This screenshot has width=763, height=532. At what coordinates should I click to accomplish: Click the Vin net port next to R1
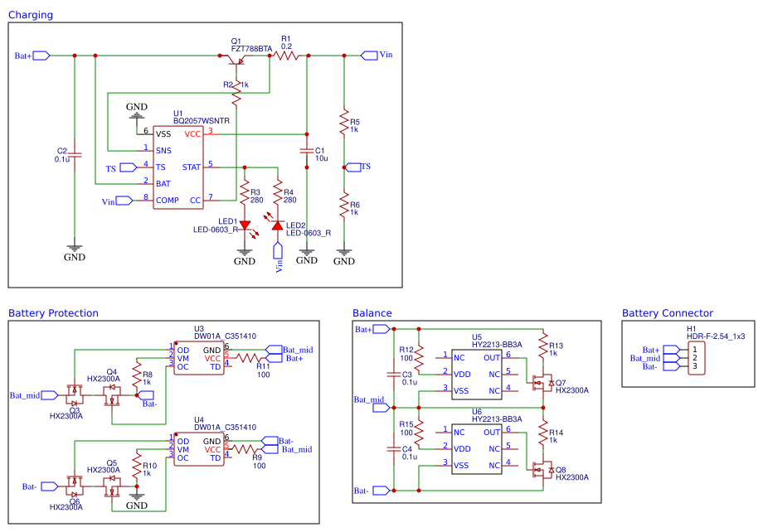(377, 55)
